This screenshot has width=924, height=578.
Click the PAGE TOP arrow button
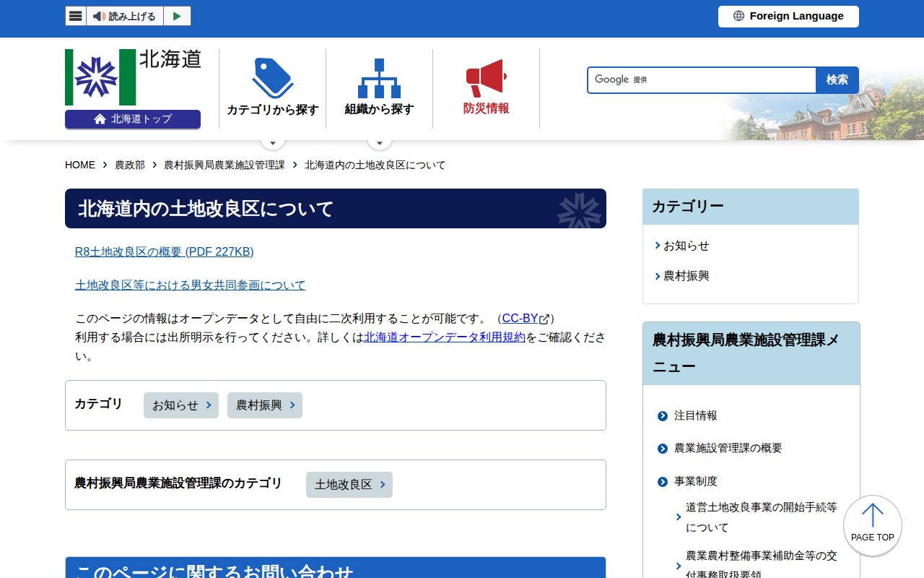pos(873,525)
